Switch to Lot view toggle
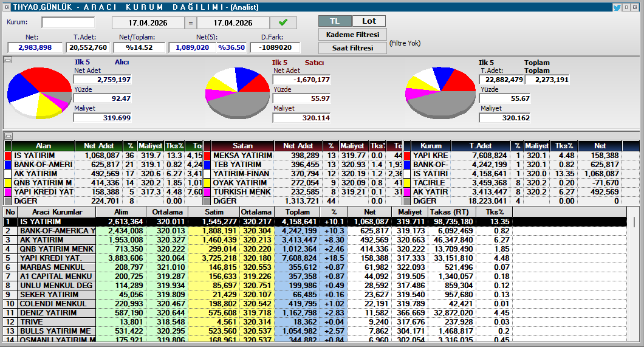 (x=369, y=21)
